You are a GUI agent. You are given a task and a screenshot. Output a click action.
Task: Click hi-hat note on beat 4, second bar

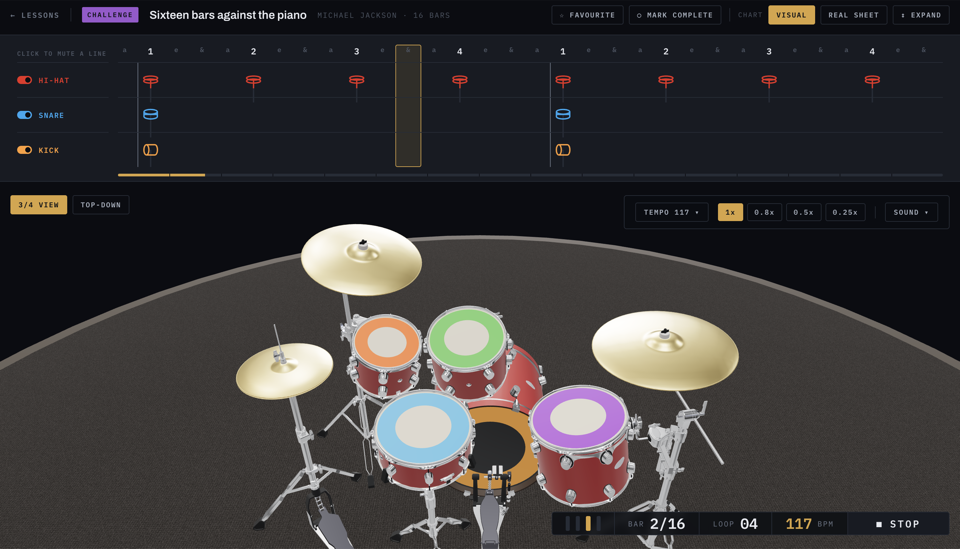click(x=872, y=80)
